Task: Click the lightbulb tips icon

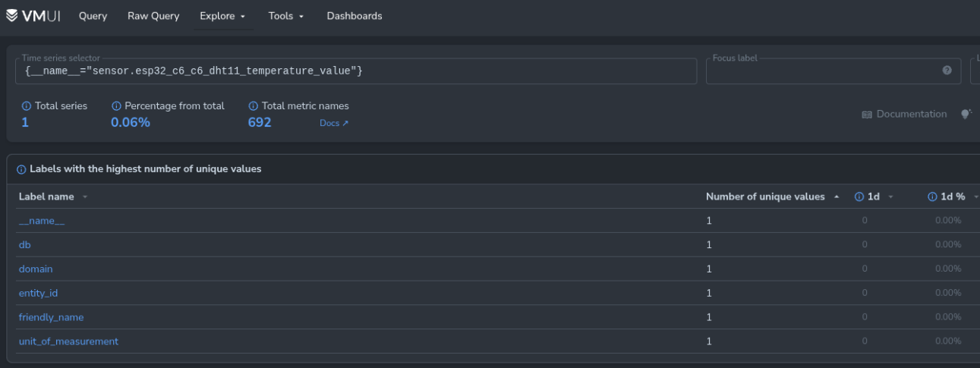Action: [966, 114]
